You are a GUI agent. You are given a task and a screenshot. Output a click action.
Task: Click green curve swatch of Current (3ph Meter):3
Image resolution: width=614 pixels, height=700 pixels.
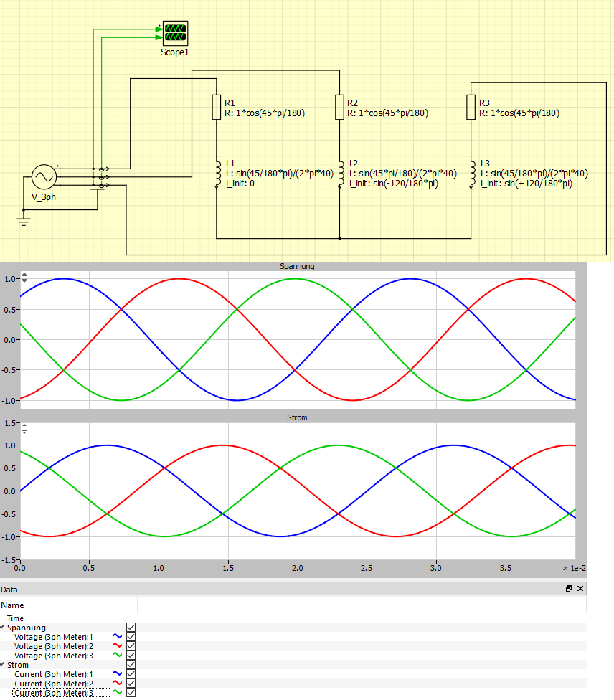(117, 692)
